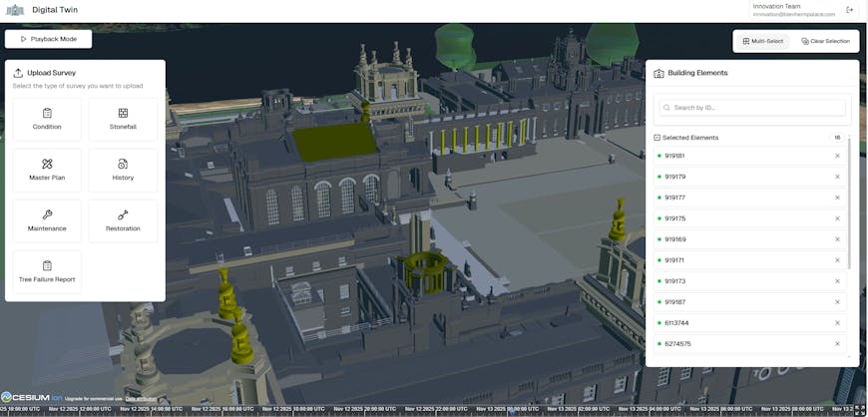The image size is (868, 417).
Task: Select element row 919187
Action: [x=749, y=302]
